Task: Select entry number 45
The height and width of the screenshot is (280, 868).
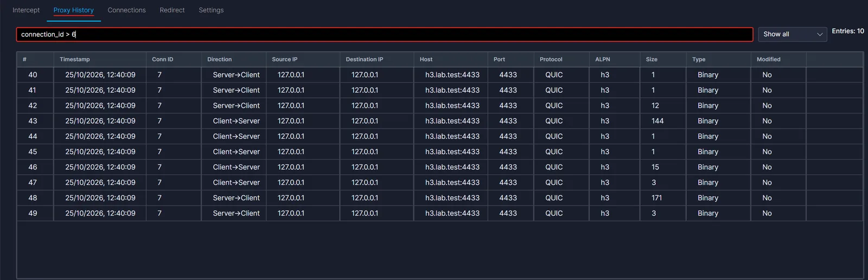Action: point(439,151)
